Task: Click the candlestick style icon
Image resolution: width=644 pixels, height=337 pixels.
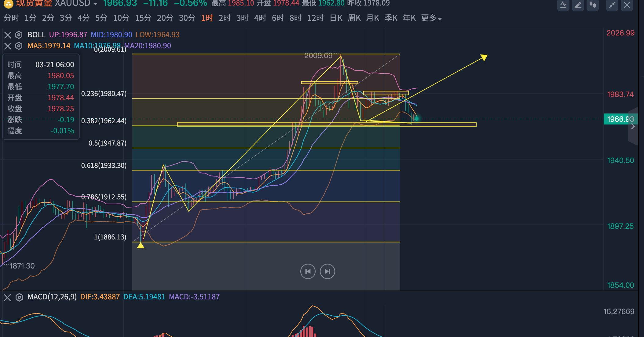Action: pos(593,5)
